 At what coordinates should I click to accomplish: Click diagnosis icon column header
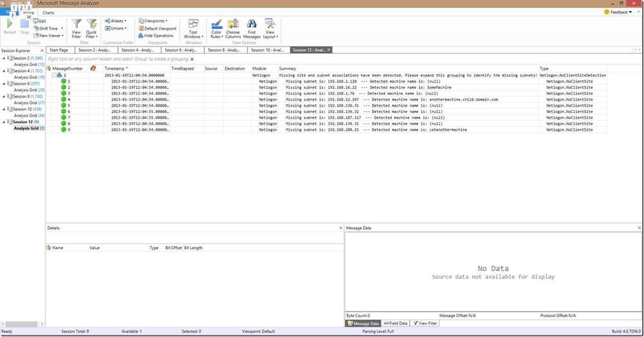93,68
